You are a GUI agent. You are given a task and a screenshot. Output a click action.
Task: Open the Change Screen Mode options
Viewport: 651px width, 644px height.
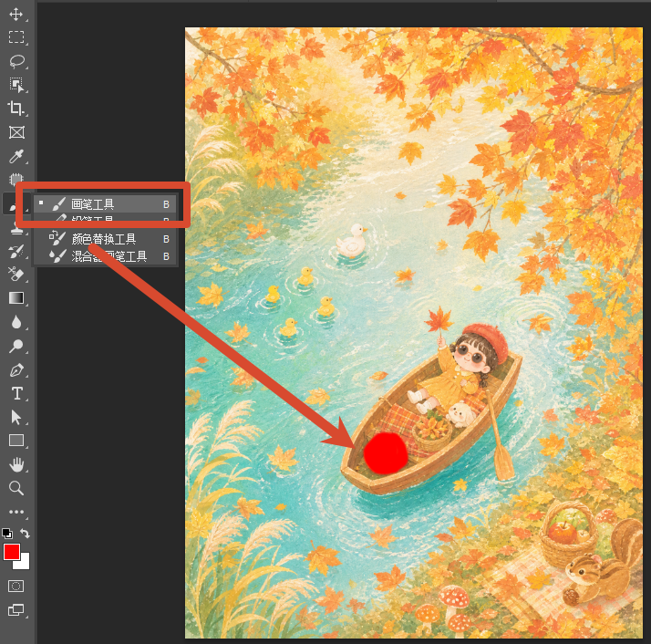coord(16,609)
